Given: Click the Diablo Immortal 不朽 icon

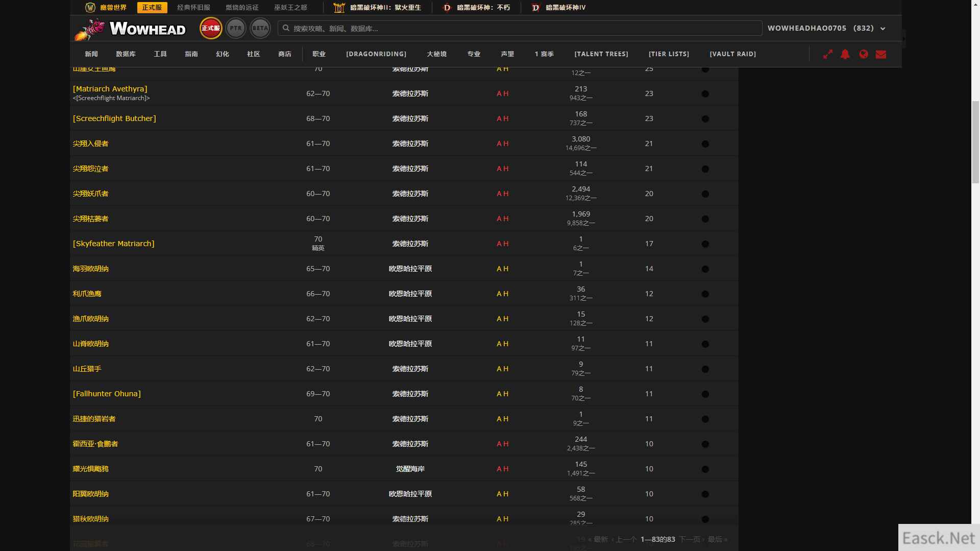Looking at the screenshot, I should pyautogui.click(x=447, y=8).
